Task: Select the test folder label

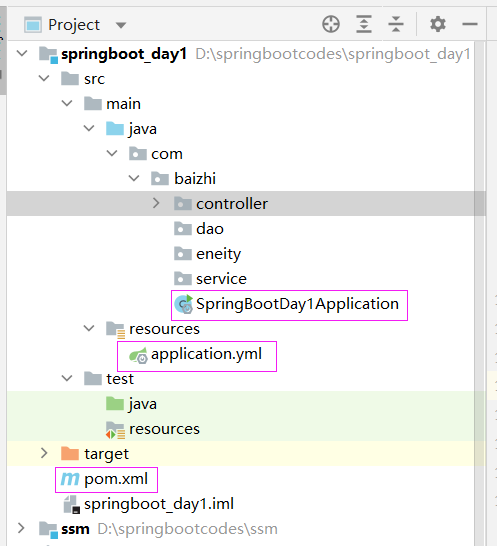Action: point(120,379)
